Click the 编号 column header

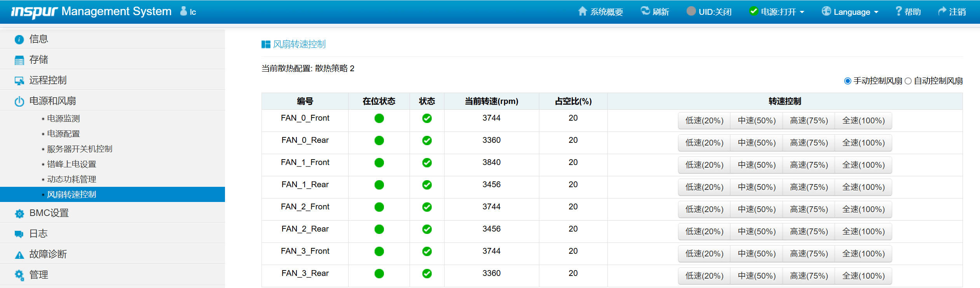[x=305, y=101]
